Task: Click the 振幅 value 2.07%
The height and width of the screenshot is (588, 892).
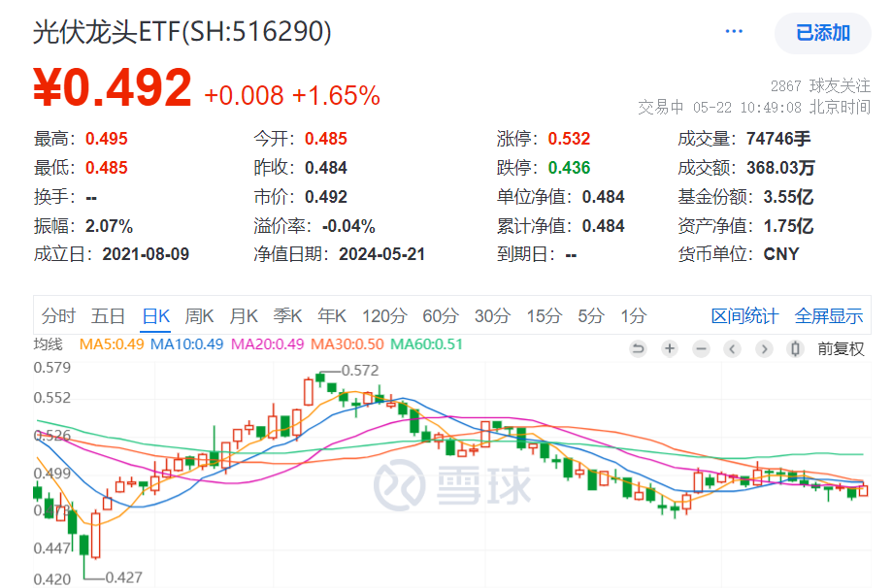Action: (x=110, y=226)
